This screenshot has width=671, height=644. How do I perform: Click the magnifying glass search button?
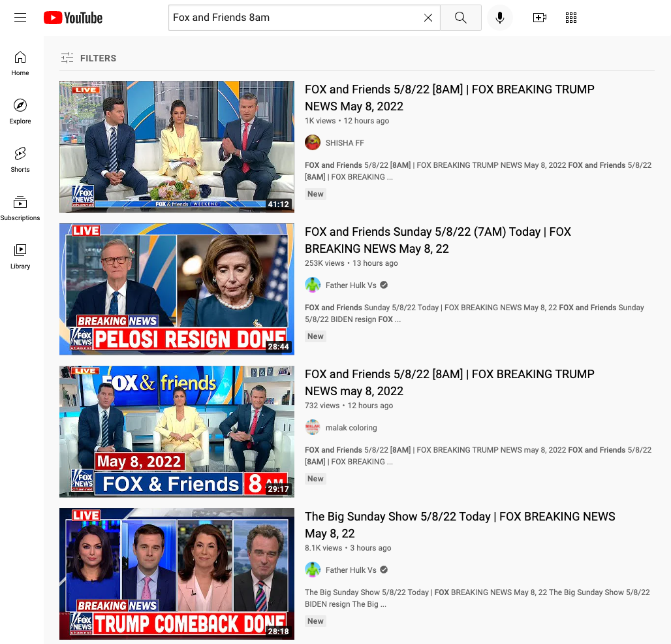tap(460, 18)
